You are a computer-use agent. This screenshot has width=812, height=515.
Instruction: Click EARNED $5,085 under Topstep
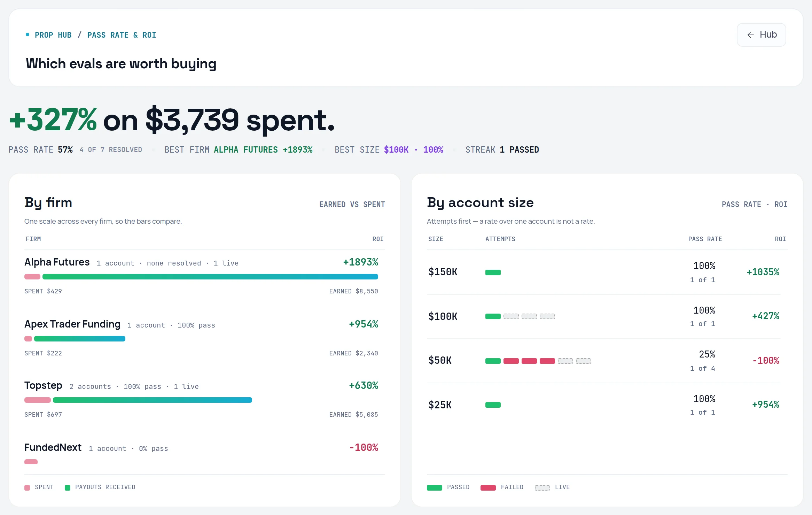(354, 415)
